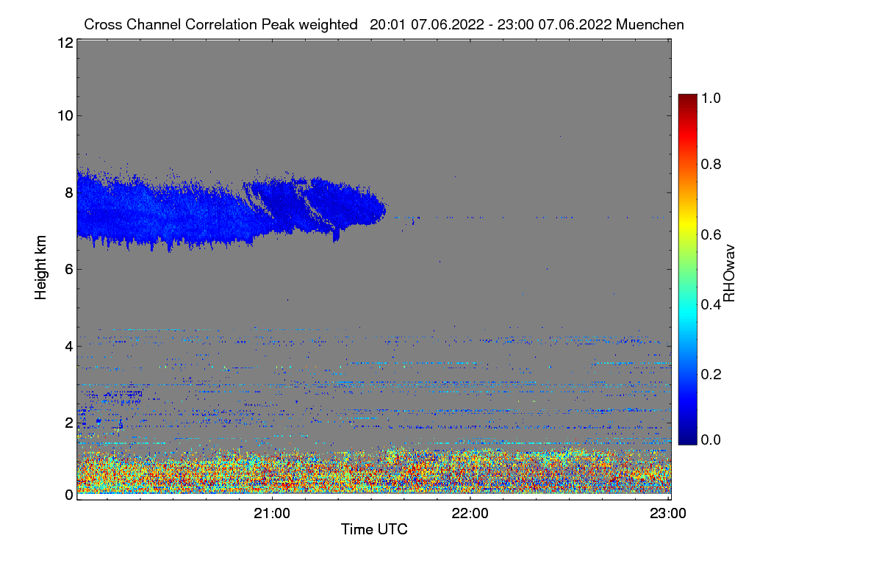Screen dimensions: 882x588
Task: Click colorbar value label '1.0'
Action: pos(711,97)
